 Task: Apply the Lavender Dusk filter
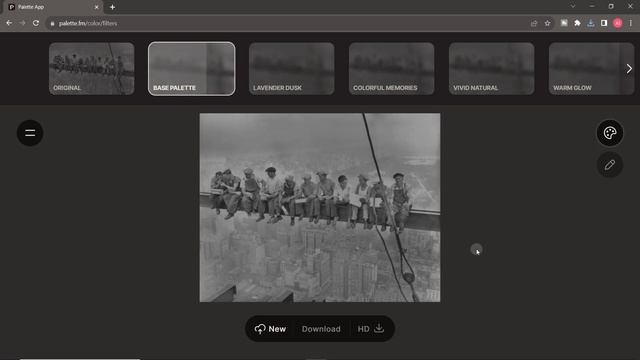(x=291, y=69)
